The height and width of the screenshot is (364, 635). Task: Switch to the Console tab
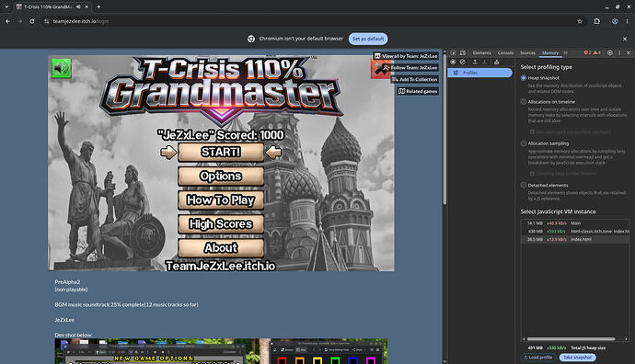point(505,53)
